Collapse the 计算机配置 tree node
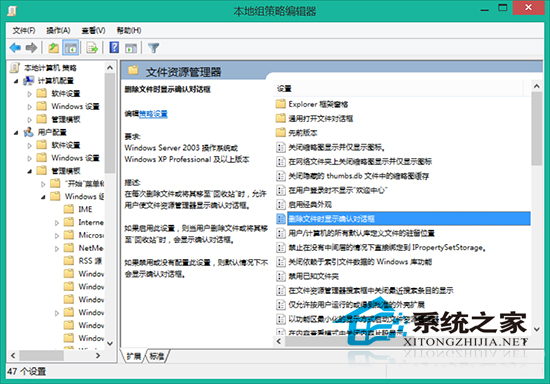This screenshot has height=384, width=550. pos(16,81)
